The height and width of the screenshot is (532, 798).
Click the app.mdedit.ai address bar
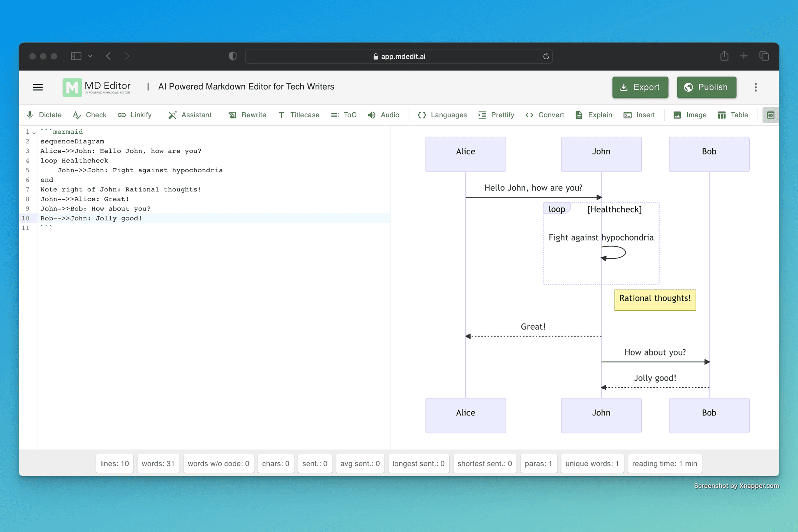point(399,56)
